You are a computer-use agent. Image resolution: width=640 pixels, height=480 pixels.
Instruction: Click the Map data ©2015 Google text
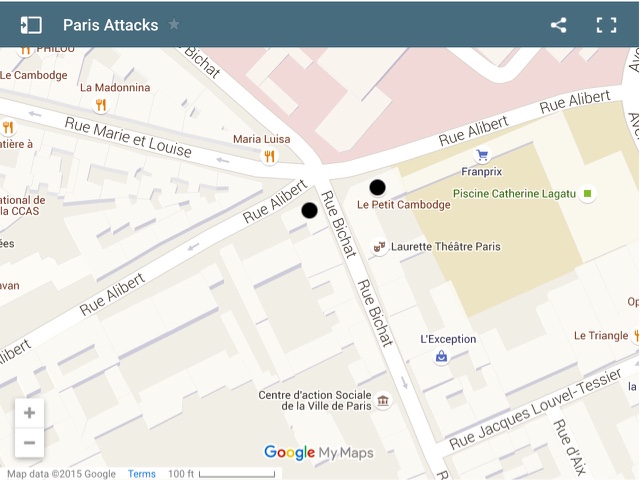(x=61, y=474)
